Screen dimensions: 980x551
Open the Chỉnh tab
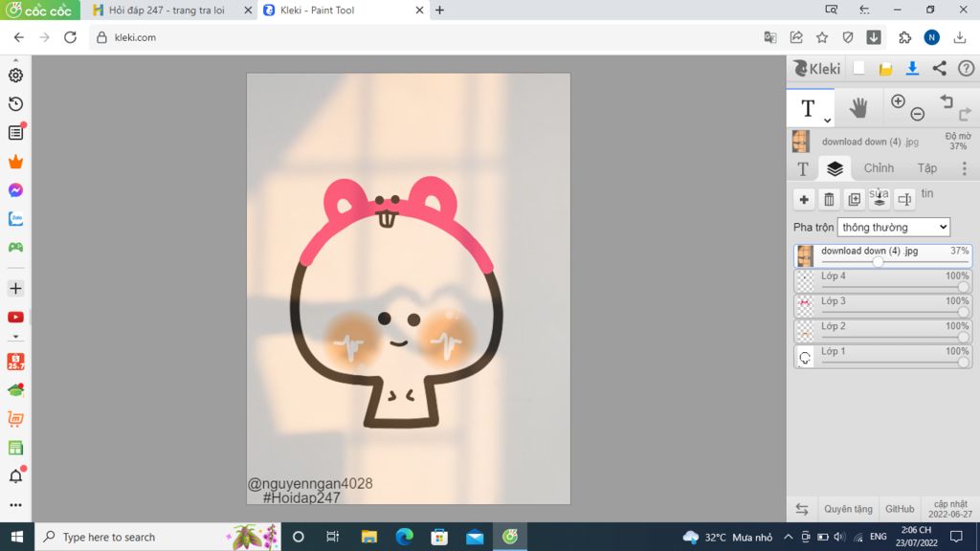tap(879, 168)
